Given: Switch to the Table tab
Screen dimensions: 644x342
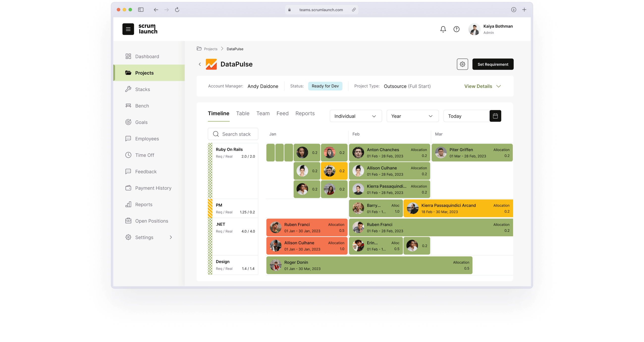Looking at the screenshot, I should tap(242, 113).
